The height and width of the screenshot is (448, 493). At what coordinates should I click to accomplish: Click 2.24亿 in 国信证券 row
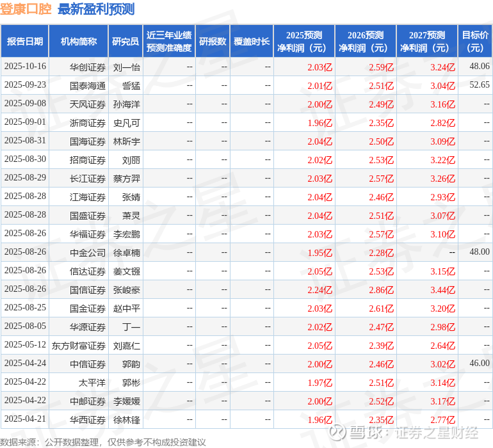point(319,290)
